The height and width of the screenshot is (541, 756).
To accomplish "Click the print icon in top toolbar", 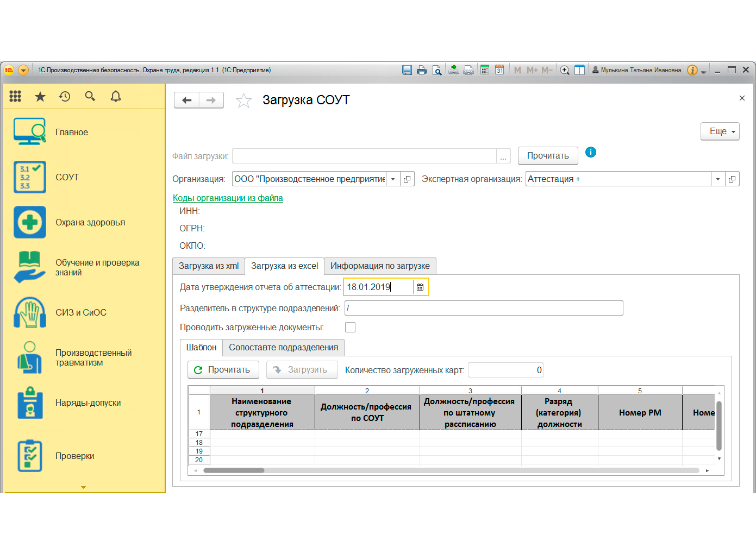I will pos(421,70).
